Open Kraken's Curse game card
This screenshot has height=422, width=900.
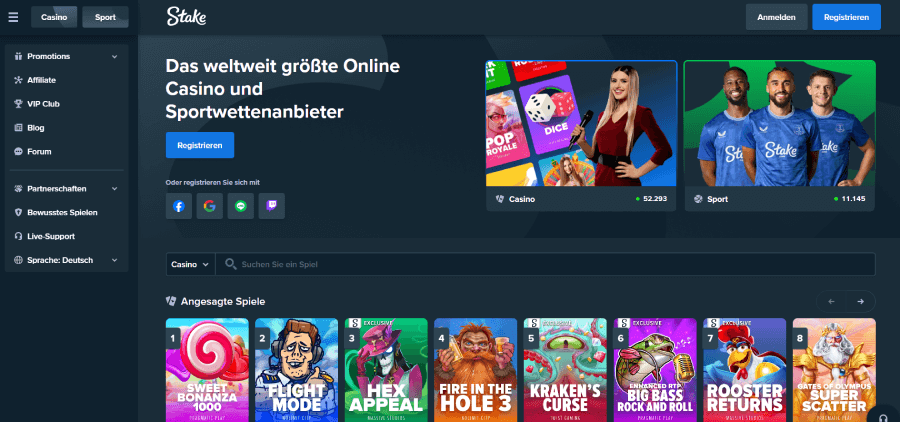point(565,370)
